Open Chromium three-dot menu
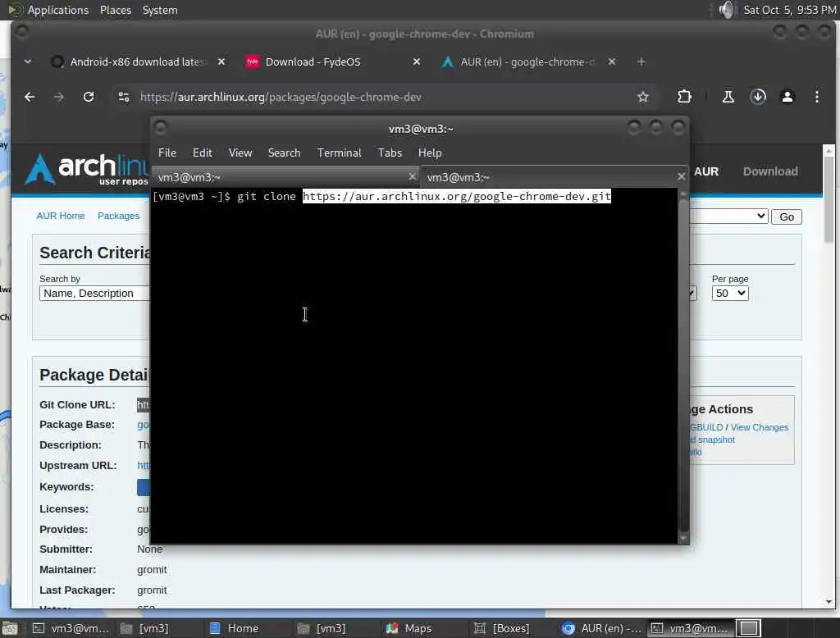The width and height of the screenshot is (840, 638). [x=817, y=97]
